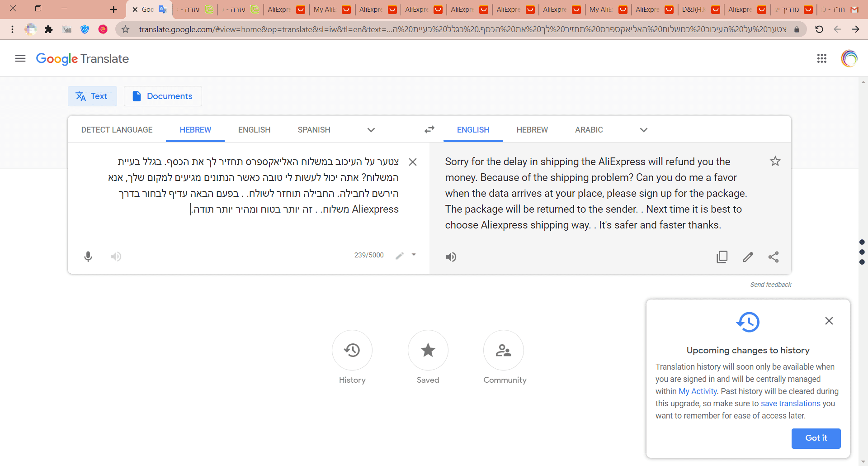Close the active Google Translate tab
868x466 pixels.
click(x=135, y=9)
